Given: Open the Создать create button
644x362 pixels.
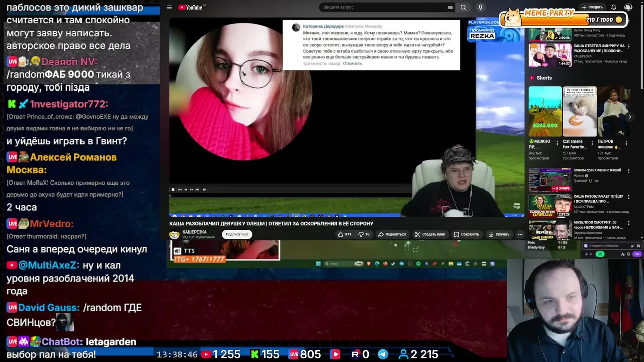Looking at the screenshot, I should click(x=592, y=7).
